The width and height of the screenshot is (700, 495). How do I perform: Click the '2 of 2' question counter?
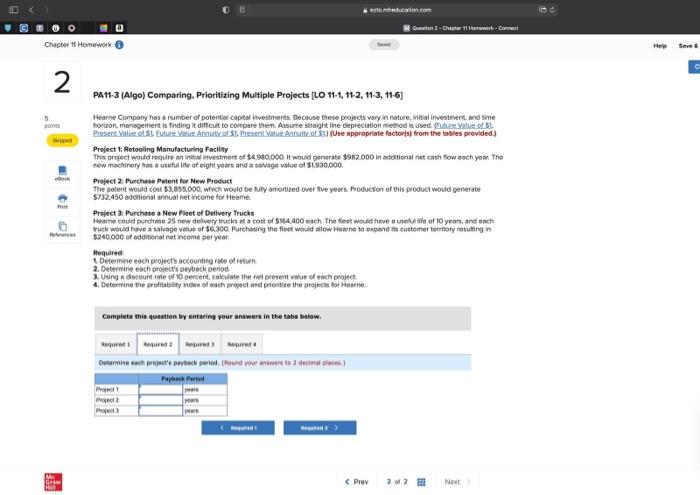[397, 482]
